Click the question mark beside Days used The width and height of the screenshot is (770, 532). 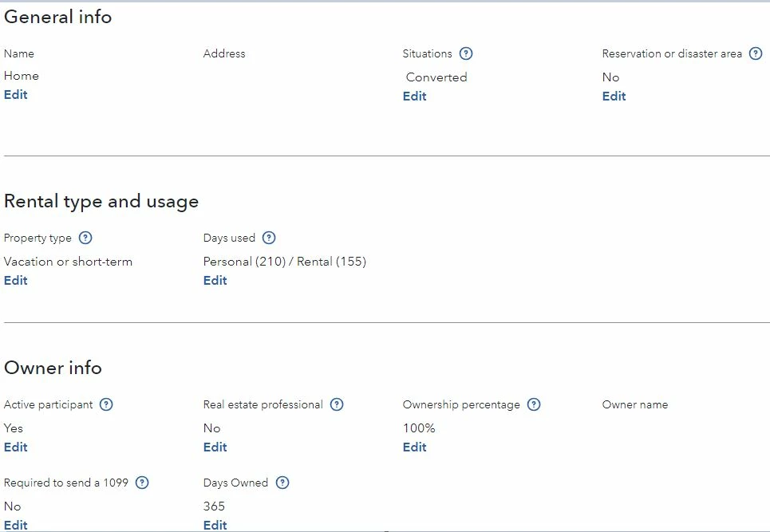click(x=269, y=238)
